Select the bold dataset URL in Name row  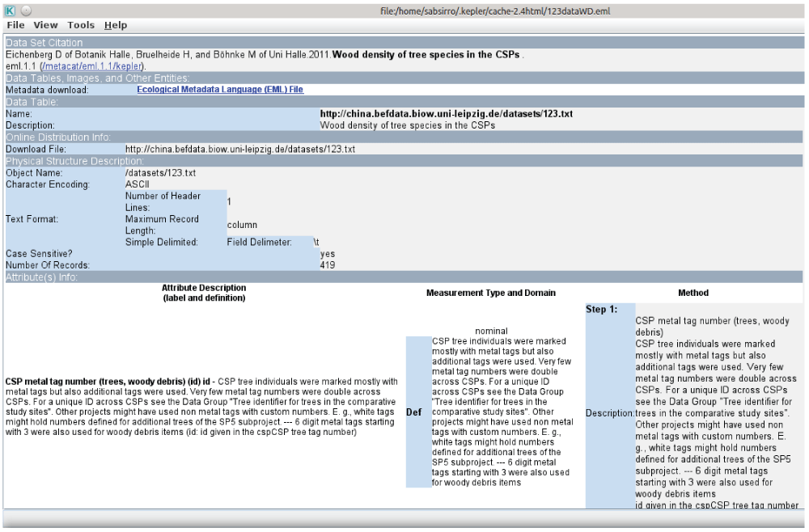[447, 114]
